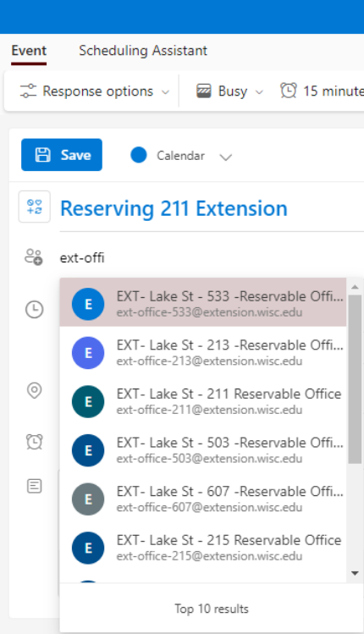
Task: Switch to the Scheduling Assistant tab
Action: click(143, 51)
